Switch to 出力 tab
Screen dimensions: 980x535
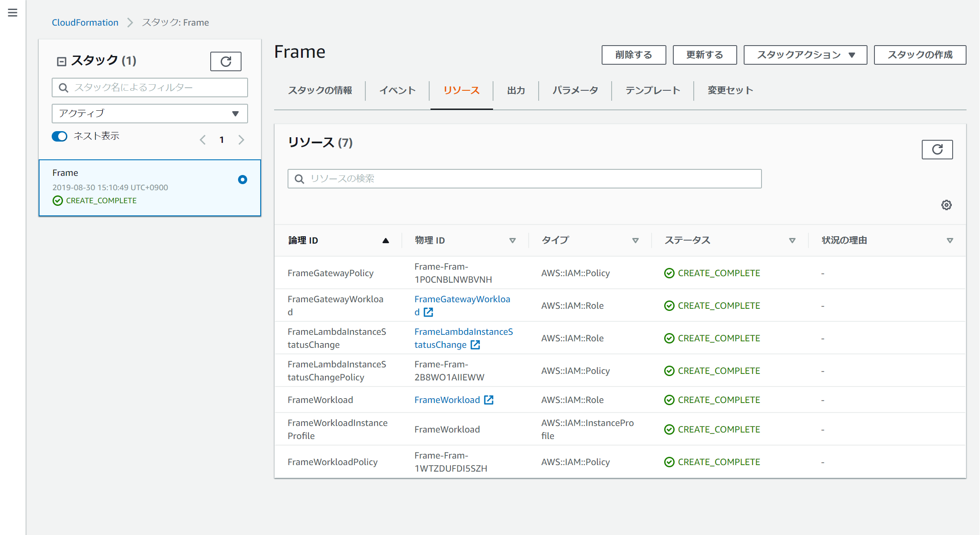click(x=516, y=90)
